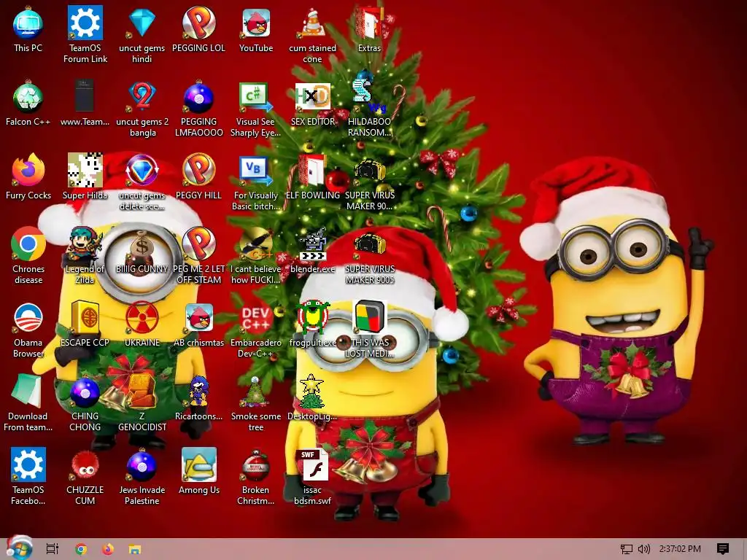Screen dimensions: 747x560
Task: Launch the frogpult.exe frog icon
Action: [x=312, y=324]
